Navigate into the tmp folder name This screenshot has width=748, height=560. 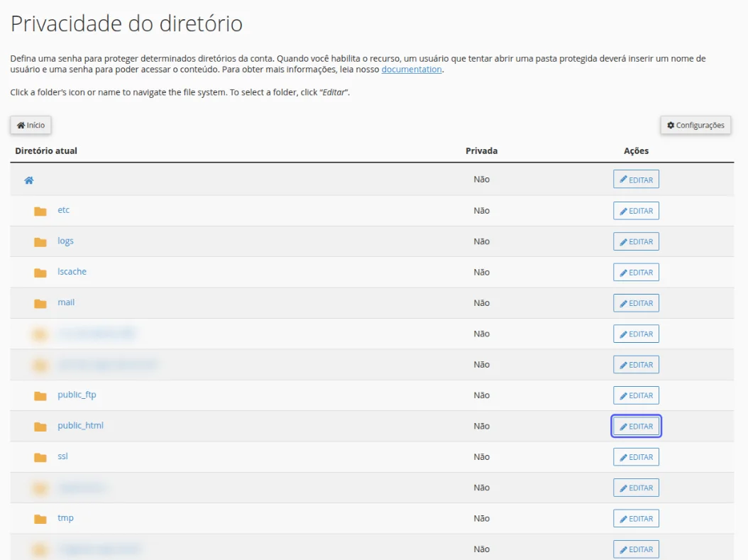(65, 518)
